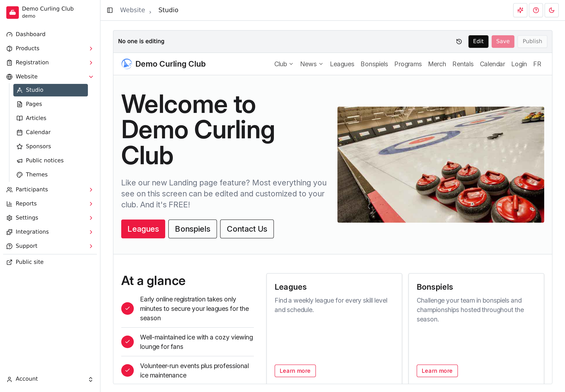The width and height of the screenshot is (565, 392).
Task: Click Merch in the site navigation
Action: pyautogui.click(x=437, y=64)
